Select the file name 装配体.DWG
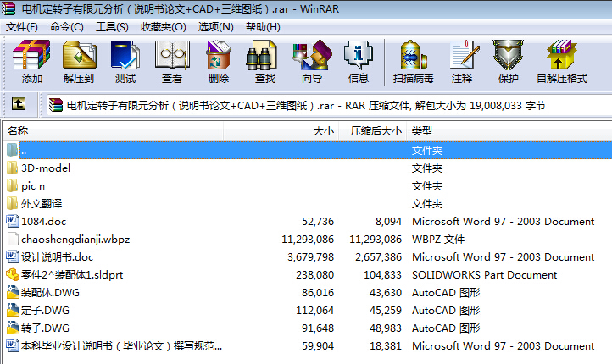This screenshot has width=612, height=364. pyautogui.click(x=50, y=293)
